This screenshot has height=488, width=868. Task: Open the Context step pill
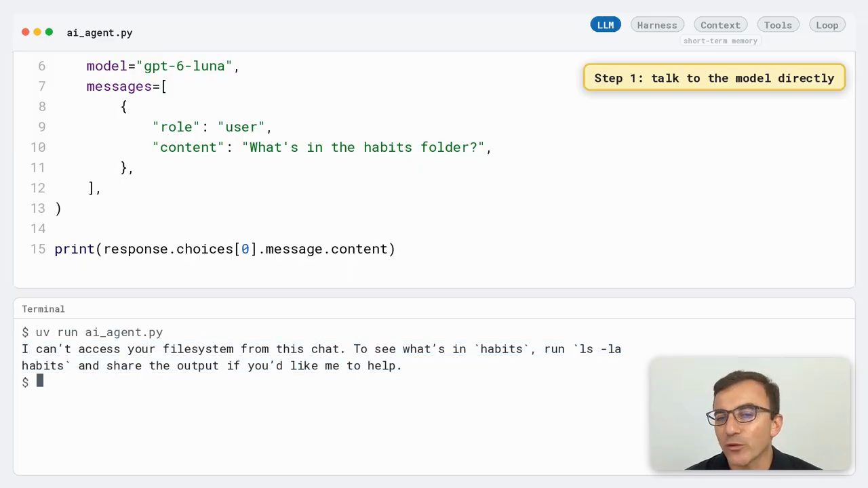(720, 25)
